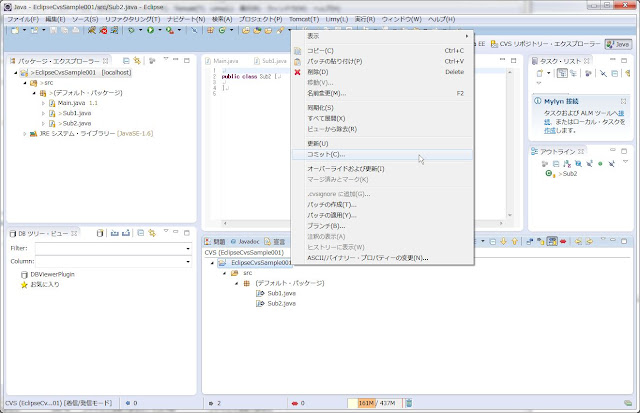640x413 pixels.
Task: Select コミット(C)... in the context menu
Action: click(x=382, y=154)
